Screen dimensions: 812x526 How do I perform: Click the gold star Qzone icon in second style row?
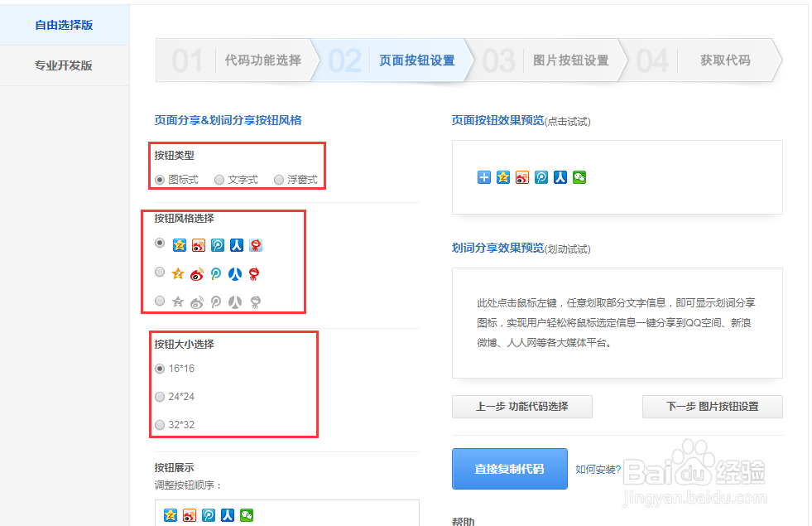(178, 273)
